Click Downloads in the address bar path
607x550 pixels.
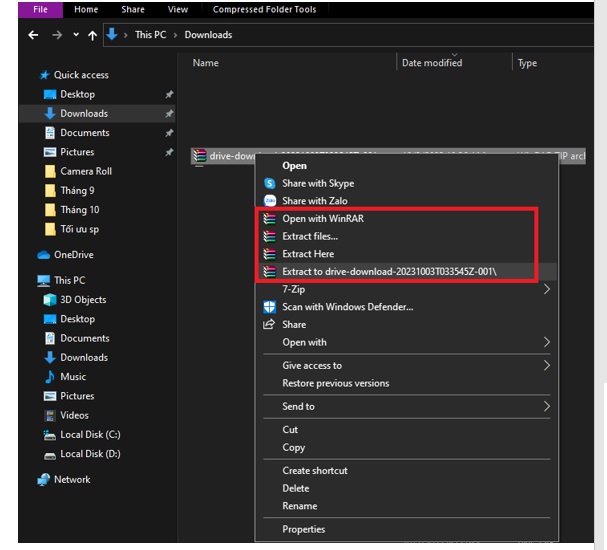click(x=208, y=35)
